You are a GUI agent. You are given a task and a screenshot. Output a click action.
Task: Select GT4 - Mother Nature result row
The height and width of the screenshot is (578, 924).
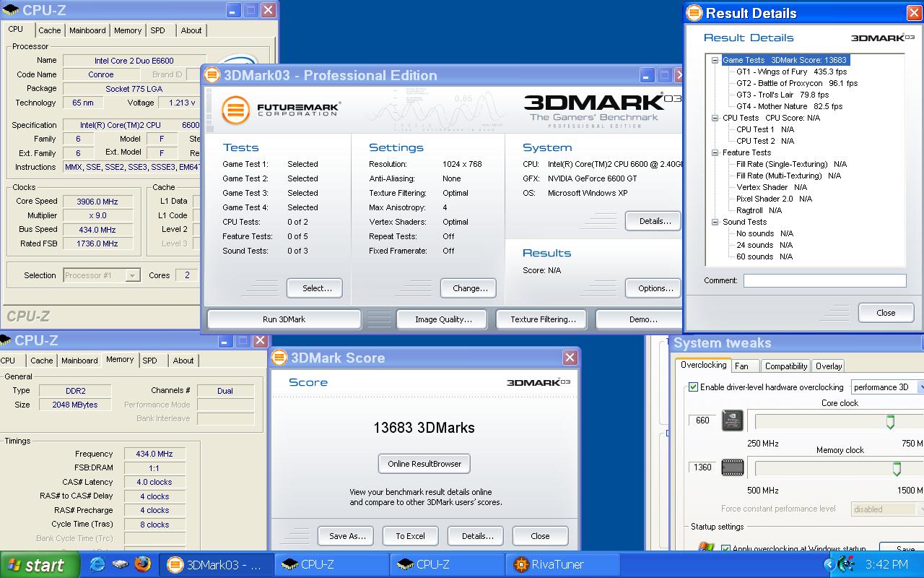[x=789, y=106]
